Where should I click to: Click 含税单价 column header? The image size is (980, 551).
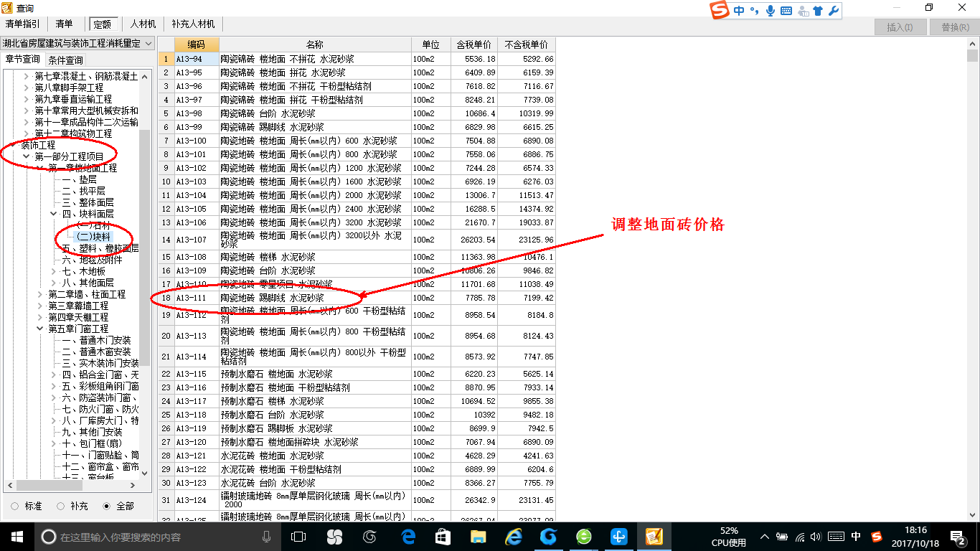click(473, 44)
